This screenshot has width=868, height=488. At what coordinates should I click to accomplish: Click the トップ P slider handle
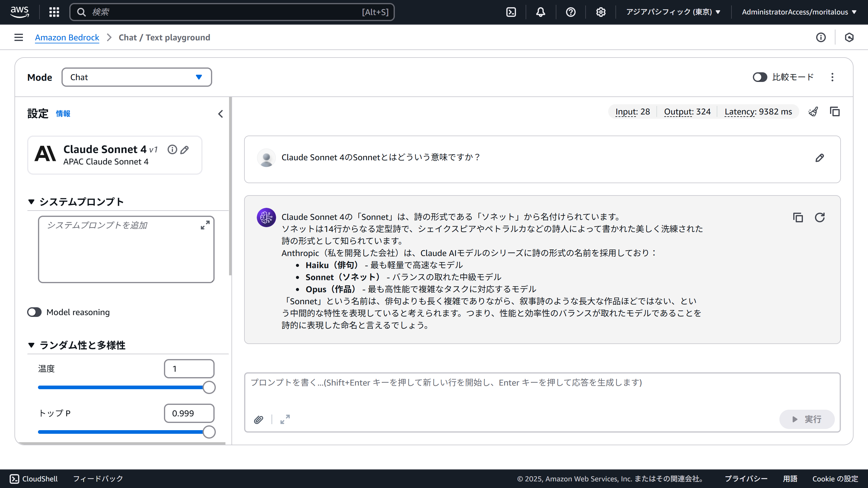tap(209, 432)
